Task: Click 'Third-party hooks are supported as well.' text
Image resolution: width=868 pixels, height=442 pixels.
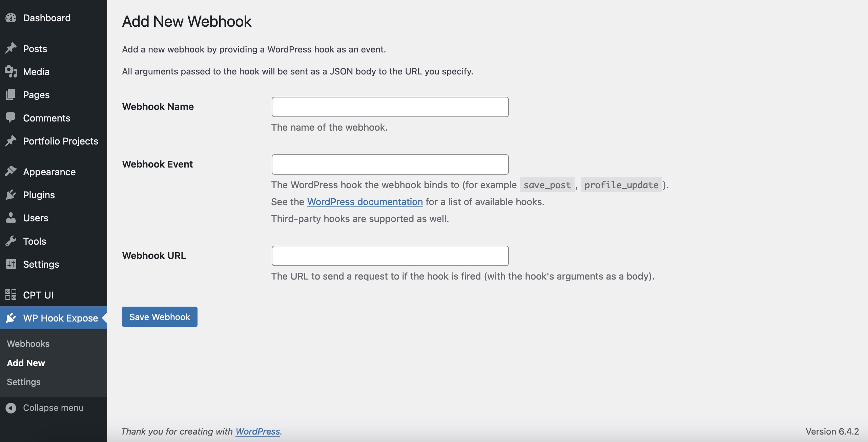Action: coord(360,219)
